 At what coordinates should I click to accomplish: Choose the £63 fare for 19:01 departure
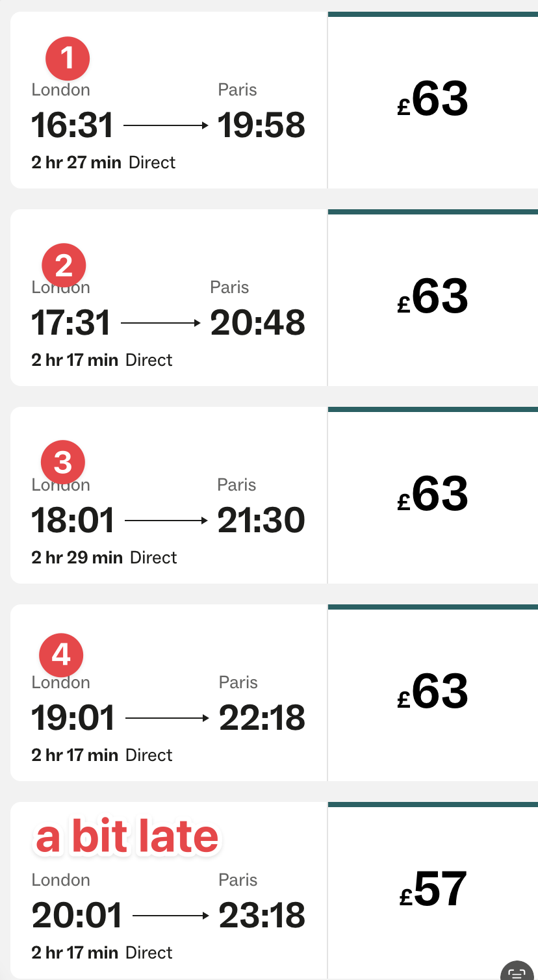[433, 693]
